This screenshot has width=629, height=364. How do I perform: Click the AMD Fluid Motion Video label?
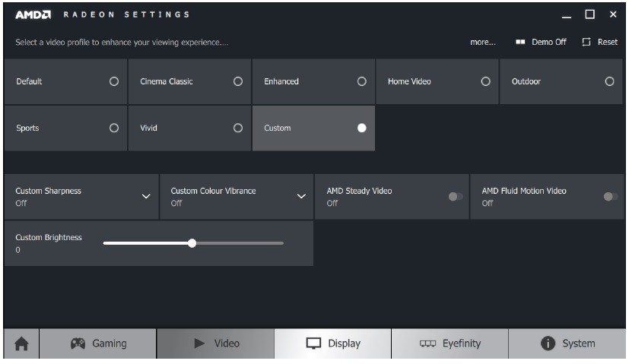524,191
